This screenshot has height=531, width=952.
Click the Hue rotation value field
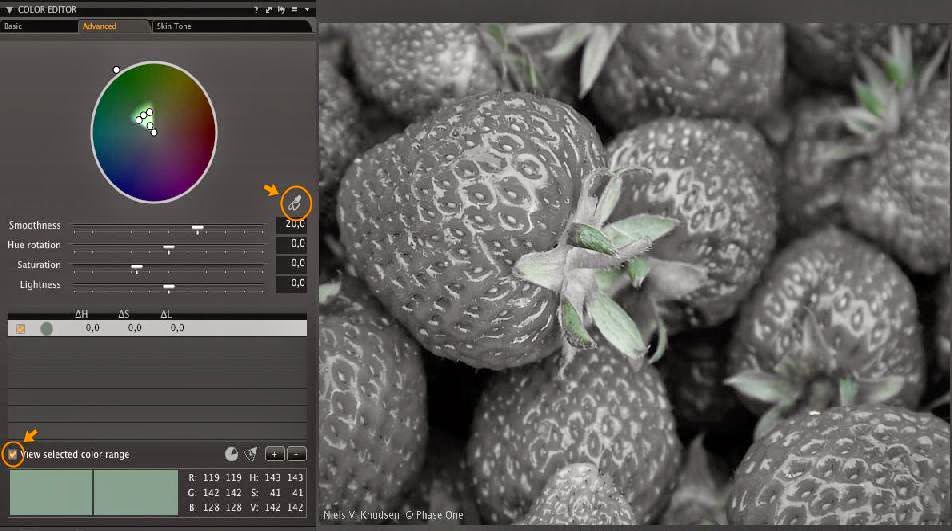pos(291,244)
